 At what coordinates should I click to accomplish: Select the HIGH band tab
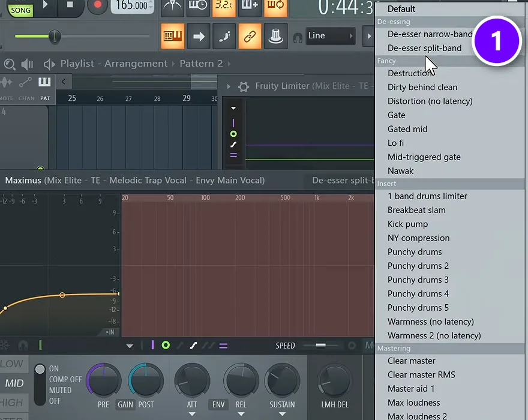tap(12, 402)
